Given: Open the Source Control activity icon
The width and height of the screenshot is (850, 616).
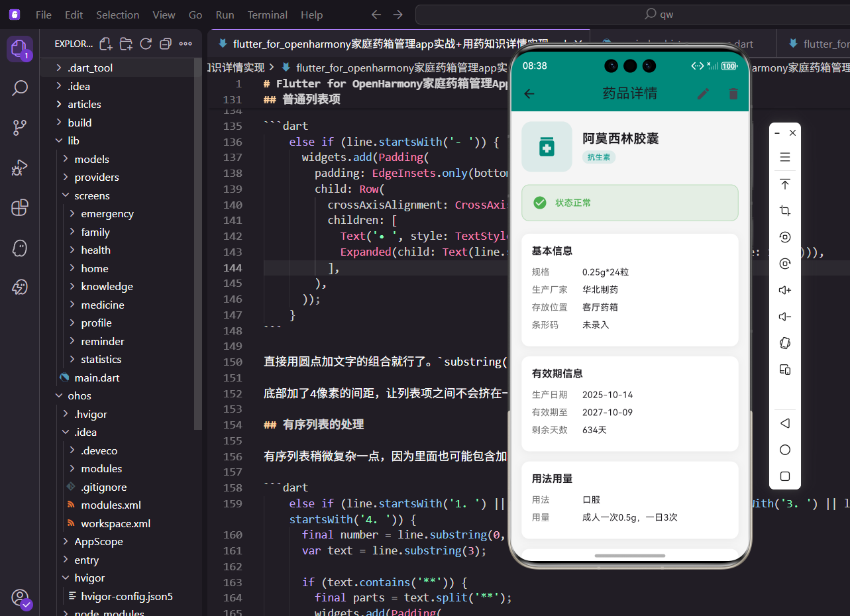Looking at the screenshot, I should pyautogui.click(x=20, y=127).
